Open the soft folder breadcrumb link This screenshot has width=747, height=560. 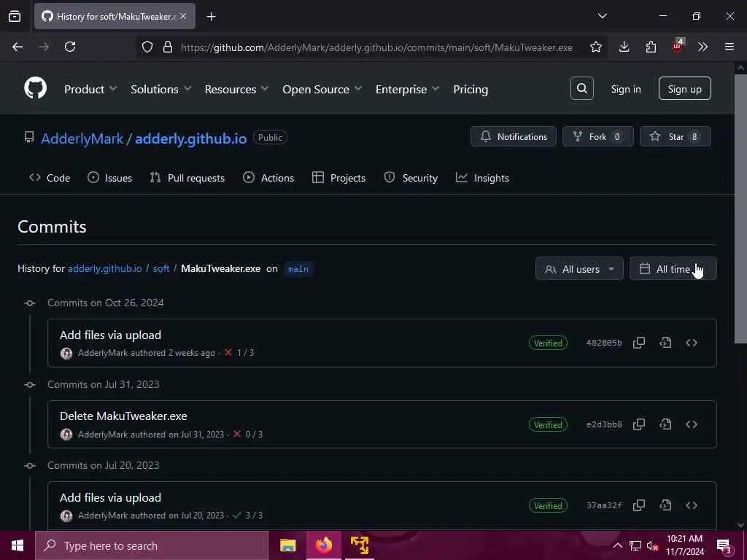tap(161, 268)
